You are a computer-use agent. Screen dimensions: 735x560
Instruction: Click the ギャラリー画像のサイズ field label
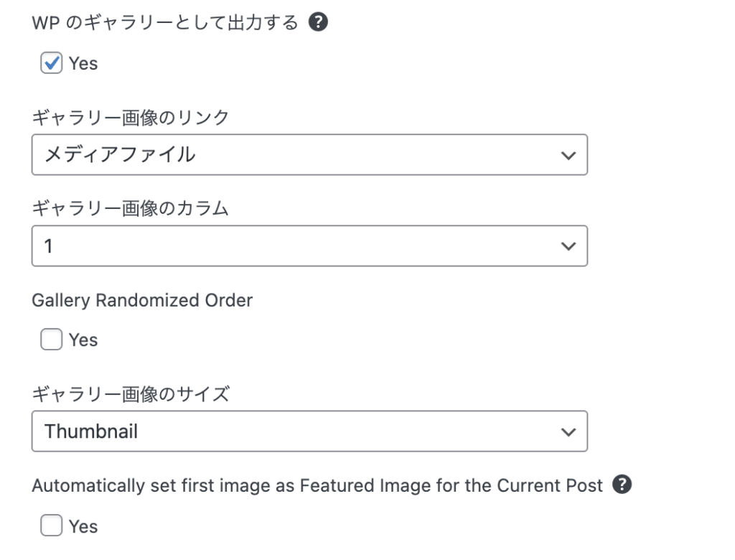[131, 393]
